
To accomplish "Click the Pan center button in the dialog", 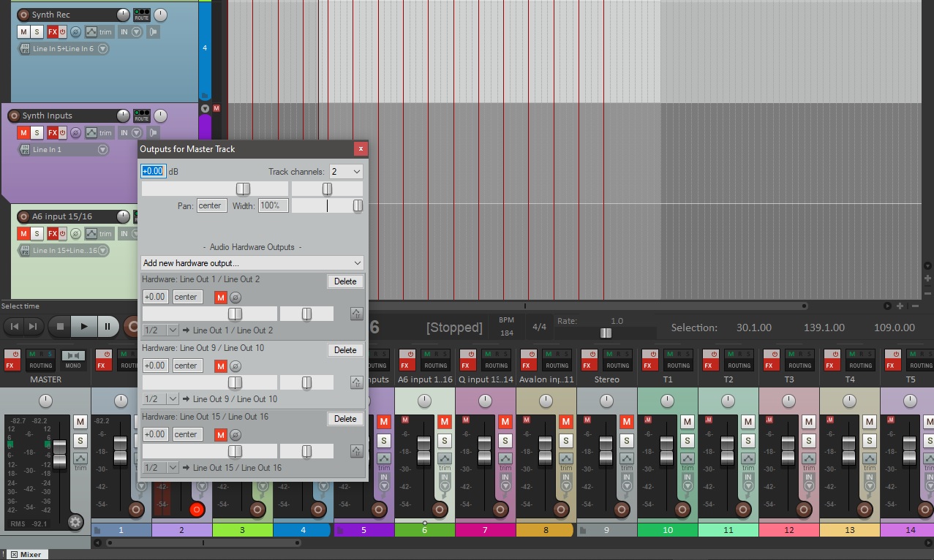I will click(x=211, y=205).
